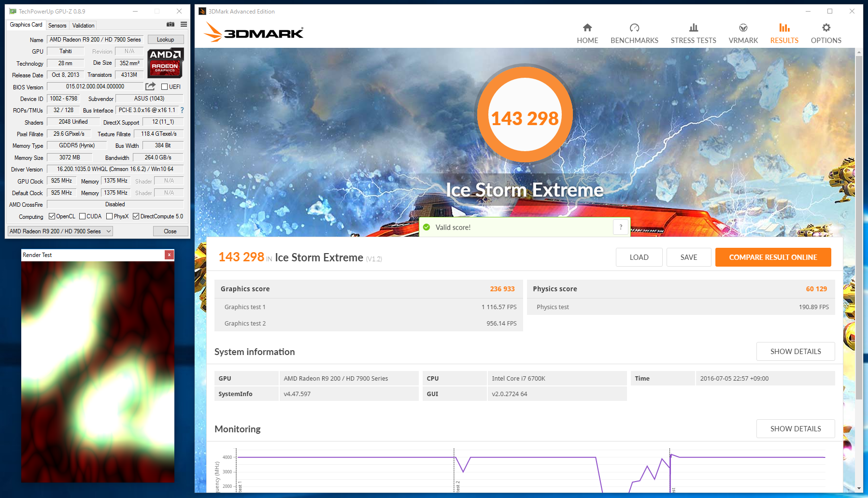Click the 3DMark title bar app icon
Image resolution: width=868 pixels, height=498 pixels.
[x=202, y=11]
